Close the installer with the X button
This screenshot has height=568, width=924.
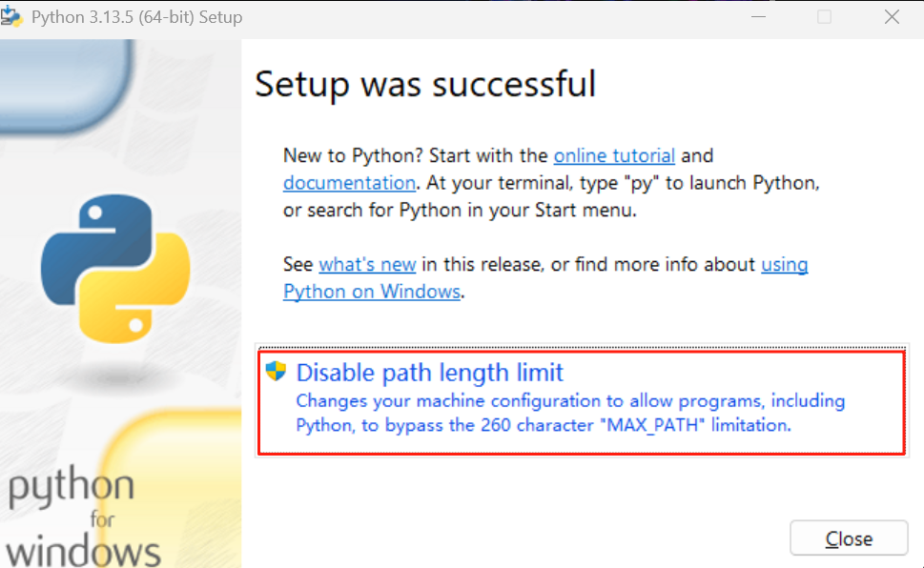(x=891, y=16)
